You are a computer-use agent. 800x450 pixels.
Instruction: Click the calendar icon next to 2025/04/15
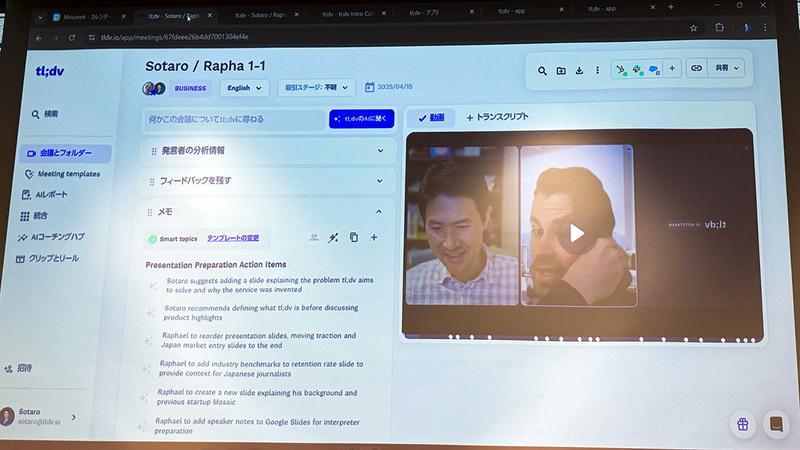[x=369, y=87]
